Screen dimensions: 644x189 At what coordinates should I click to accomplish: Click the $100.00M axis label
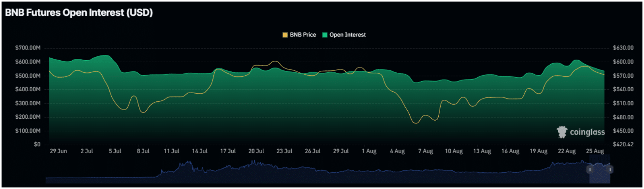[28, 131]
